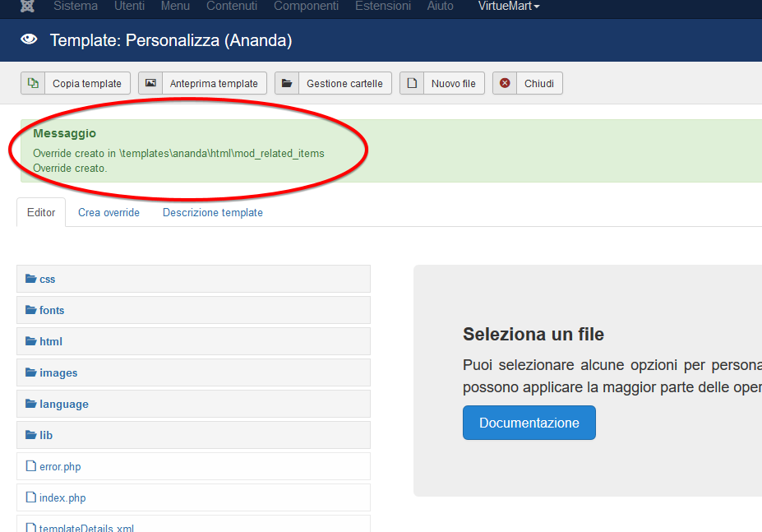Expand the lib folder

(x=193, y=435)
